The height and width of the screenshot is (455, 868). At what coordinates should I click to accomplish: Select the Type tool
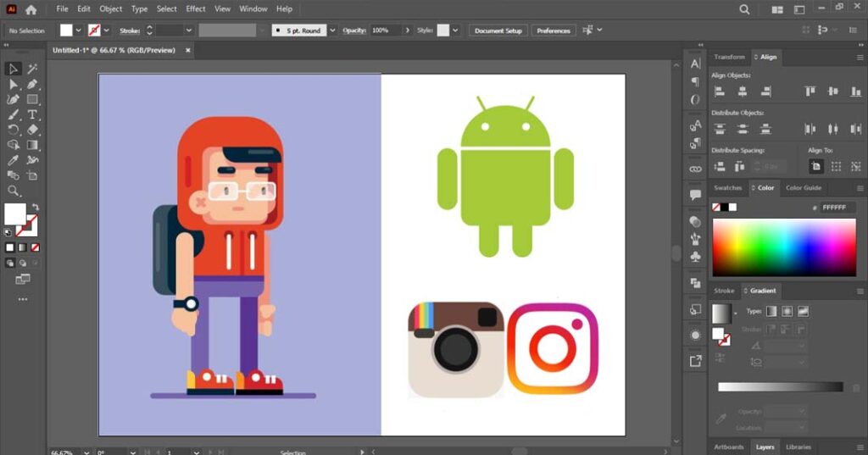[32, 114]
